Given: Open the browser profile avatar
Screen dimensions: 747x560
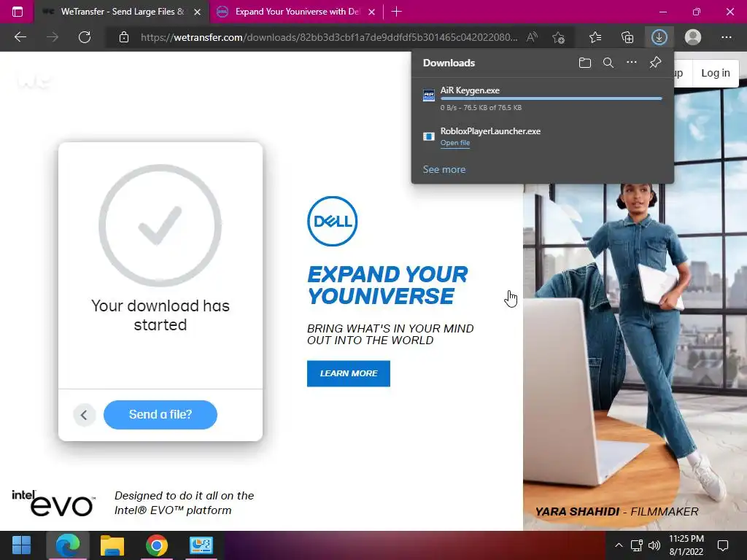Looking at the screenshot, I should pyautogui.click(x=693, y=37).
